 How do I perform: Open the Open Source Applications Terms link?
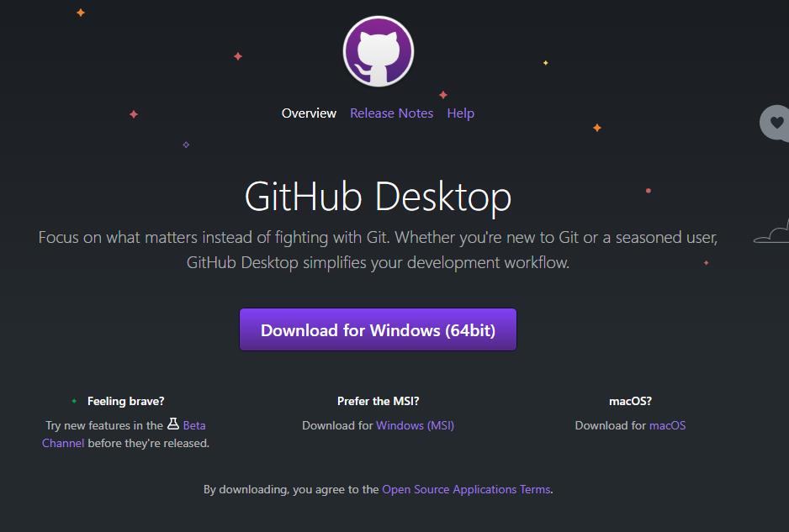click(x=466, y=489)
